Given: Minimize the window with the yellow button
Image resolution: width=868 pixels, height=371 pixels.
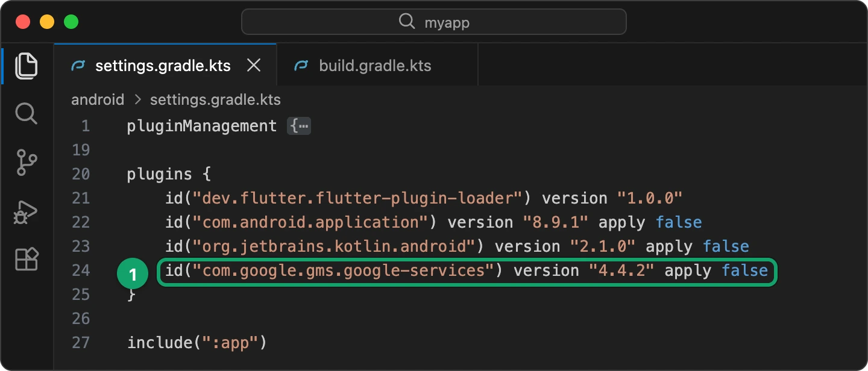Looking at the screenshot, I should pos(47,22).
